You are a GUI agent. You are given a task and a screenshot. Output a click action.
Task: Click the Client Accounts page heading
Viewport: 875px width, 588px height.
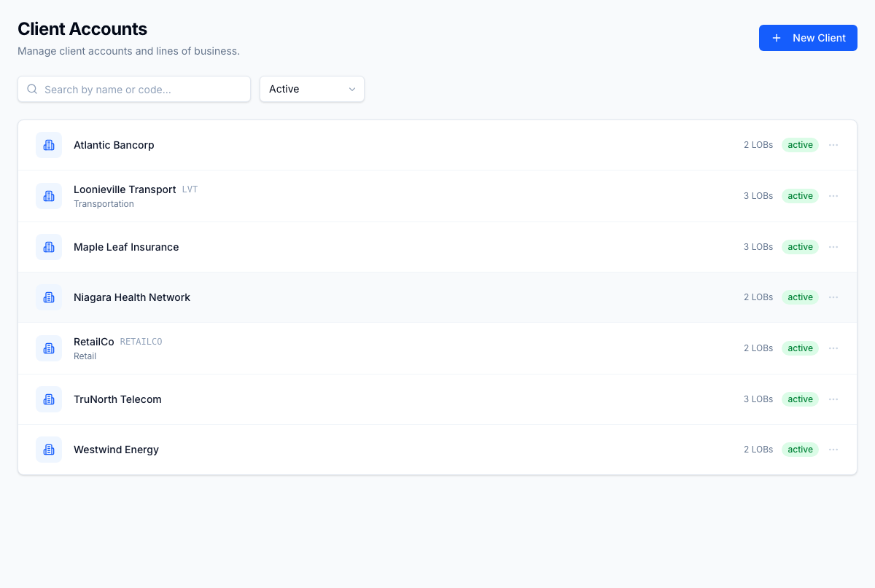pyautogui.click(x=82, y=29)
